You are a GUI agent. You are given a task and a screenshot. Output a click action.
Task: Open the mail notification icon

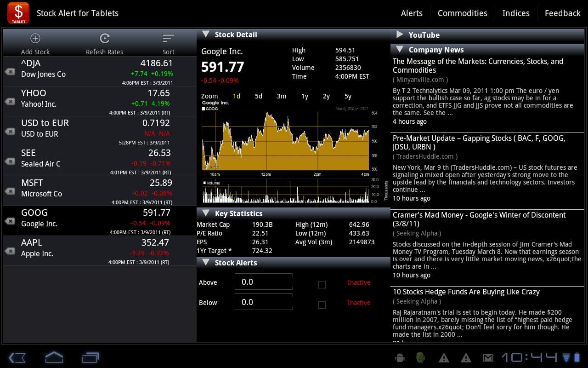[x=488, y=357]
